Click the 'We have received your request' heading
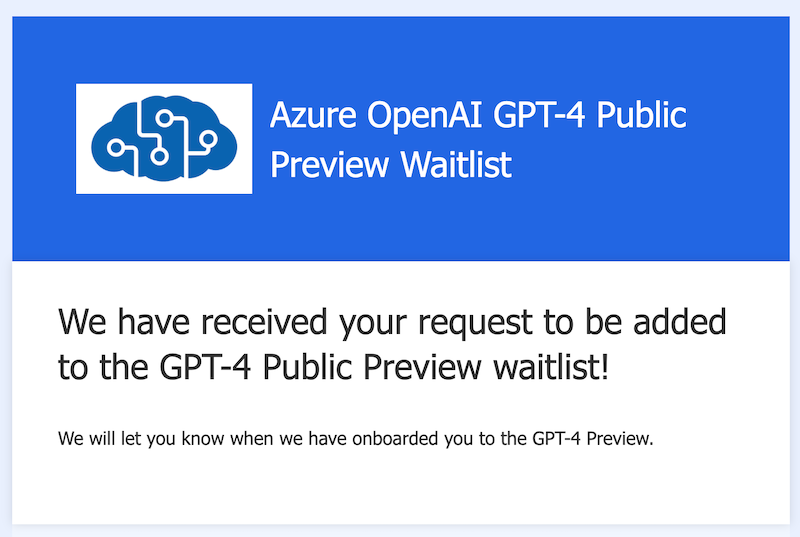The image size is (800, 537). click(392, 344)
